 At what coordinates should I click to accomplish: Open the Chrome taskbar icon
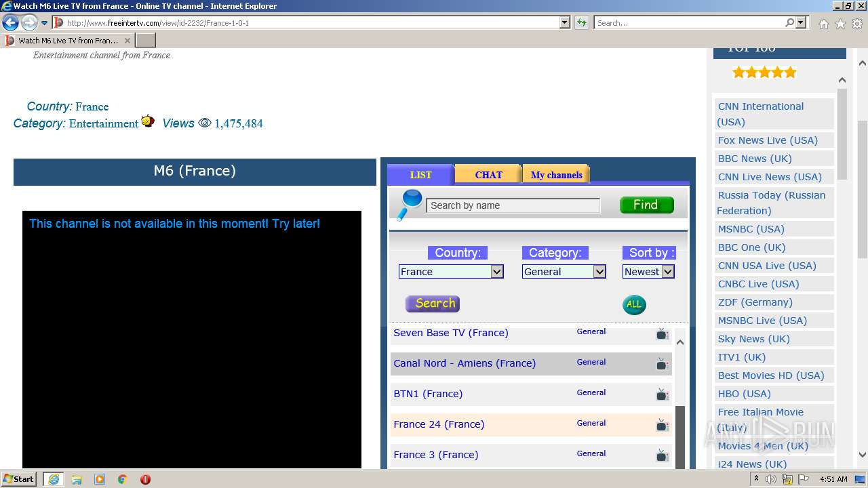[x=123, y=479]
